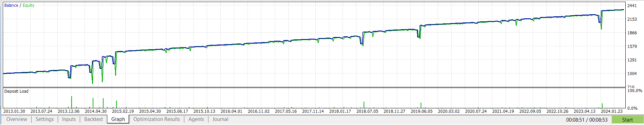Switch to the Settings tab
Screen dimensions: 644x125
pyautogui.click(x=44, y=119)
